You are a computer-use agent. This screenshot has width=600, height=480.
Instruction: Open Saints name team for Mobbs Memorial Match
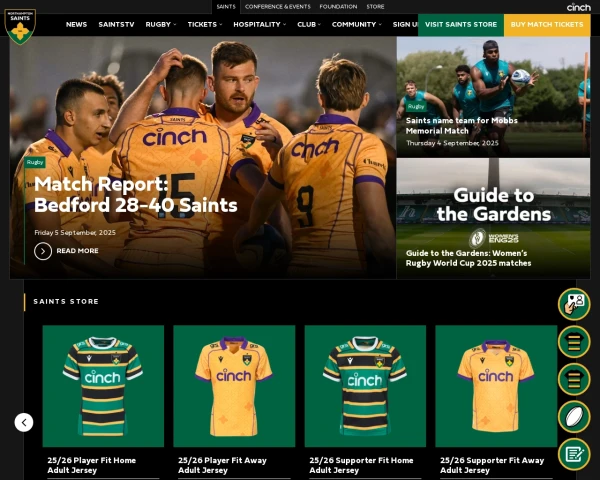pos(461,126)
